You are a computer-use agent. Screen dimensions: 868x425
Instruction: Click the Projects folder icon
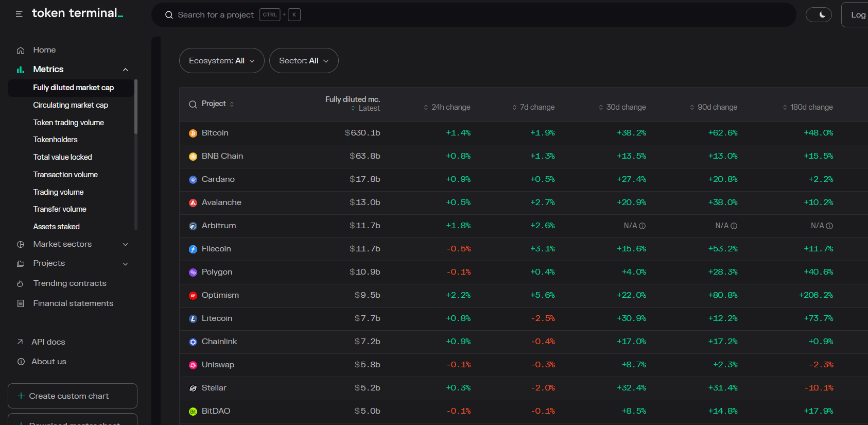coord(21,264)
